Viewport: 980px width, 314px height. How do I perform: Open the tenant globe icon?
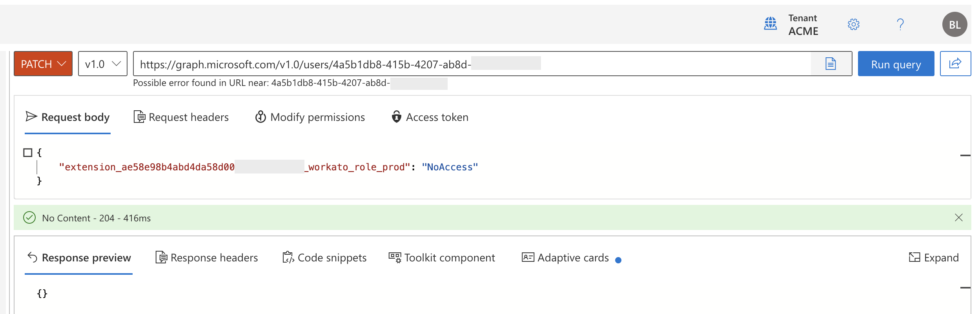[x=770, y=24]
